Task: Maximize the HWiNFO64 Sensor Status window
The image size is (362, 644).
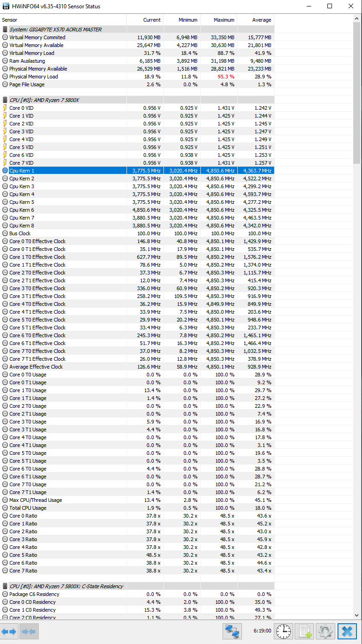Action: [330, 6]
